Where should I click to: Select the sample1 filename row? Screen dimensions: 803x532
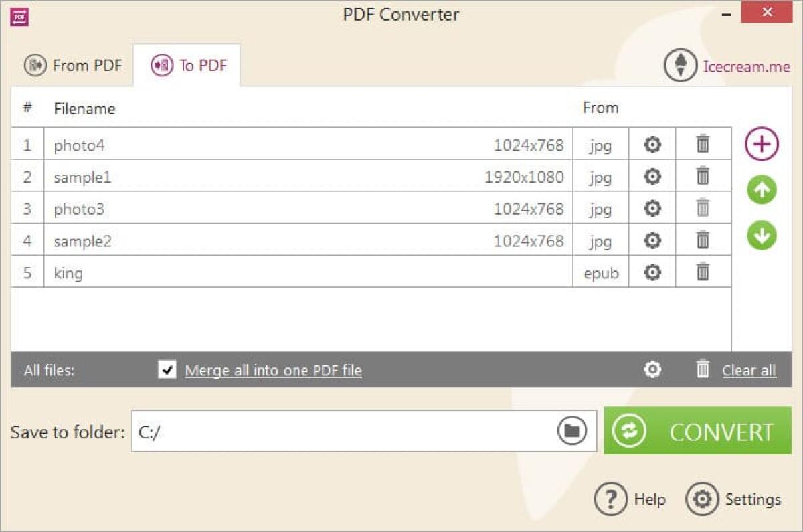click(82, 177)
